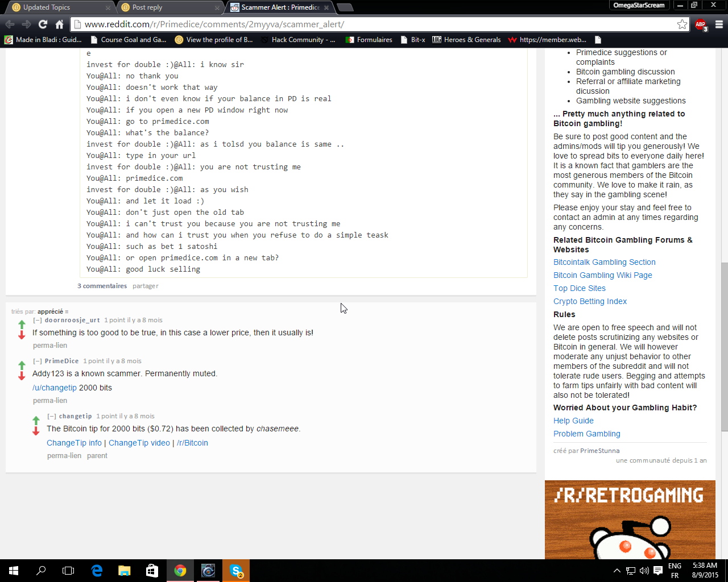Open a new browser tab
This screenshot has height=582, width=728.
345,7
